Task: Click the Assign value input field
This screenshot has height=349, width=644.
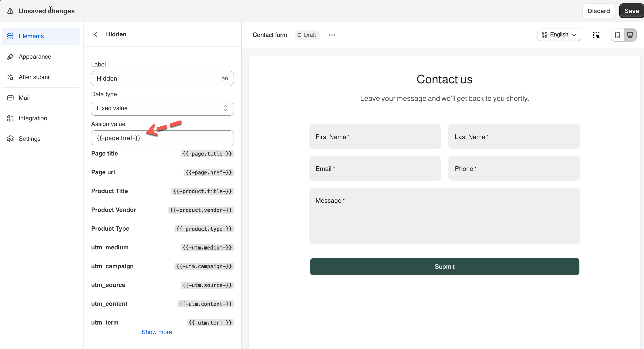Action: tap(162, 138)
